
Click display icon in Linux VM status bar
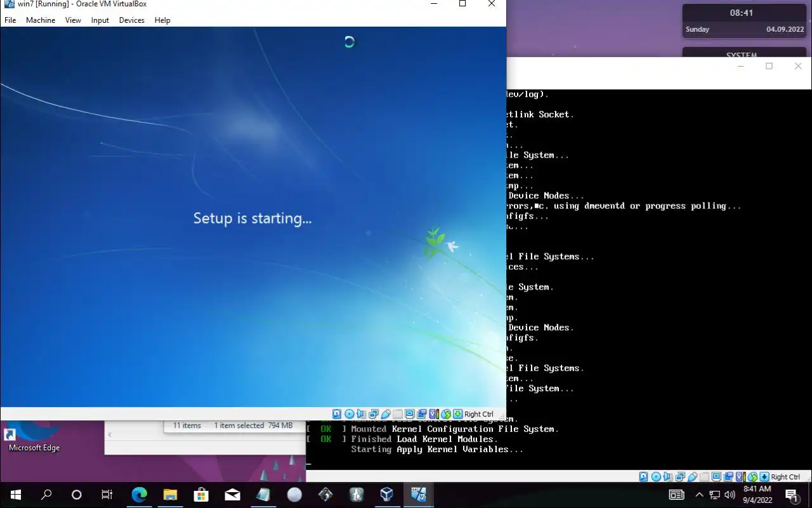click(716, 477)
